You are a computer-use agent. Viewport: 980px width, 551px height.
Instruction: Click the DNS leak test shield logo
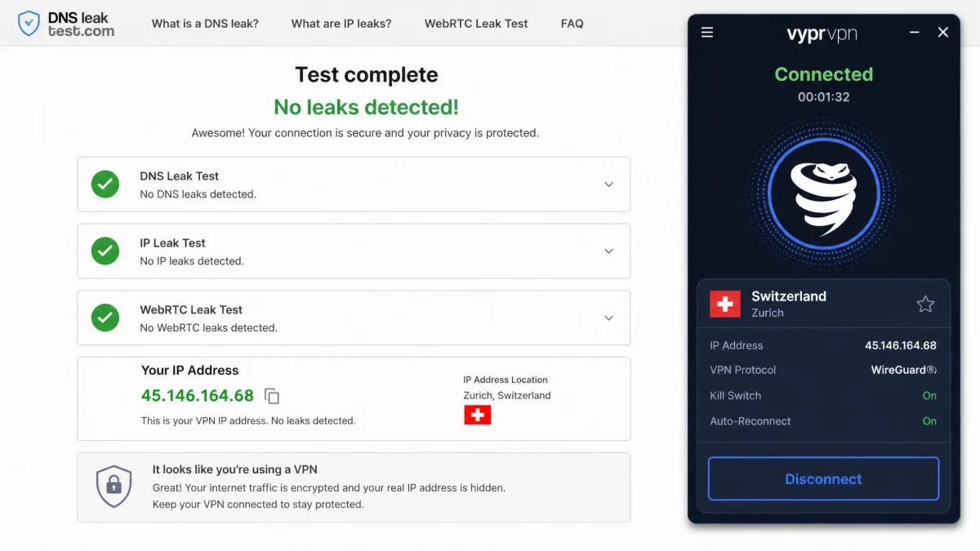(29, 23)
